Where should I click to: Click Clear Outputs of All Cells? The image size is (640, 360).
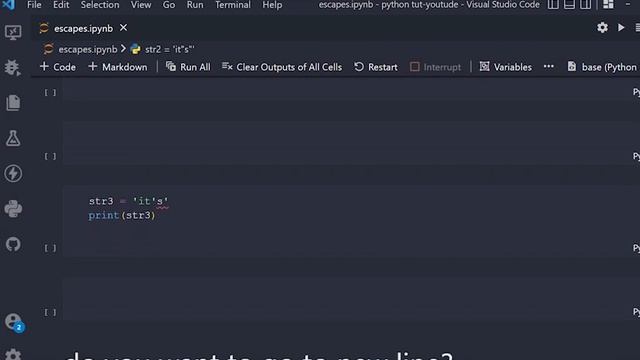point(282,67)
